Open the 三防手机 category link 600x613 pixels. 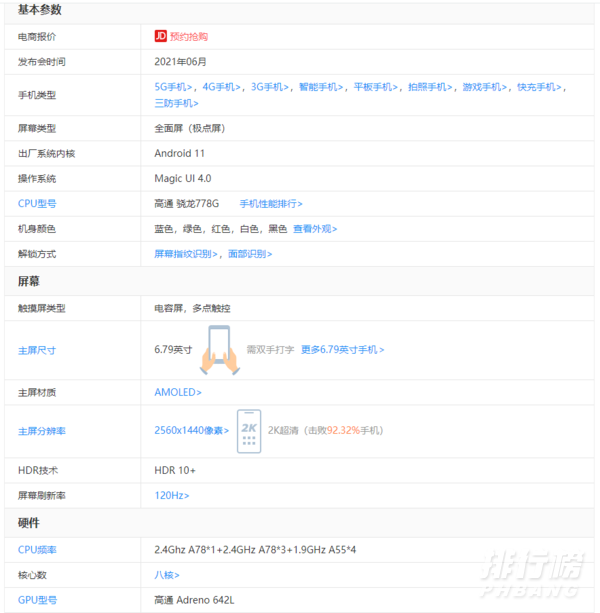click(x=176, y=103)
